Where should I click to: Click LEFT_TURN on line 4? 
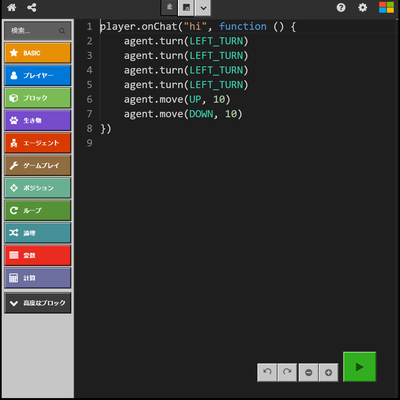pyautogui.click(x=216, y=70)
